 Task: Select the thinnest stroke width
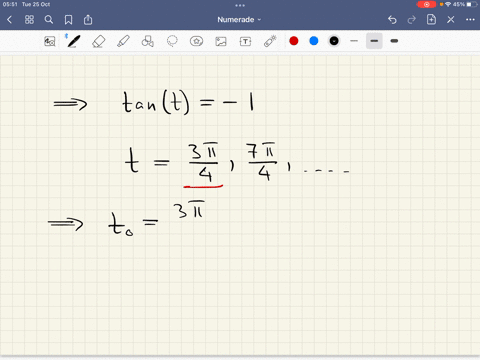click(x=354, y=41)
